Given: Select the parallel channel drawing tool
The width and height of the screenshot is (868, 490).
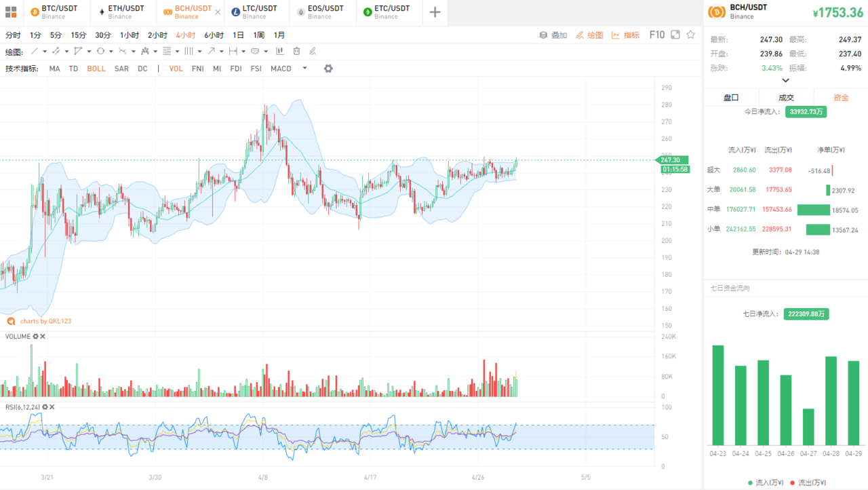Looking at the screenshot, I should tap(56, 51).
